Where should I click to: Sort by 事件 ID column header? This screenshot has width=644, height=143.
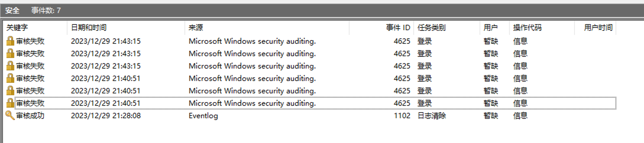point(398,28)
